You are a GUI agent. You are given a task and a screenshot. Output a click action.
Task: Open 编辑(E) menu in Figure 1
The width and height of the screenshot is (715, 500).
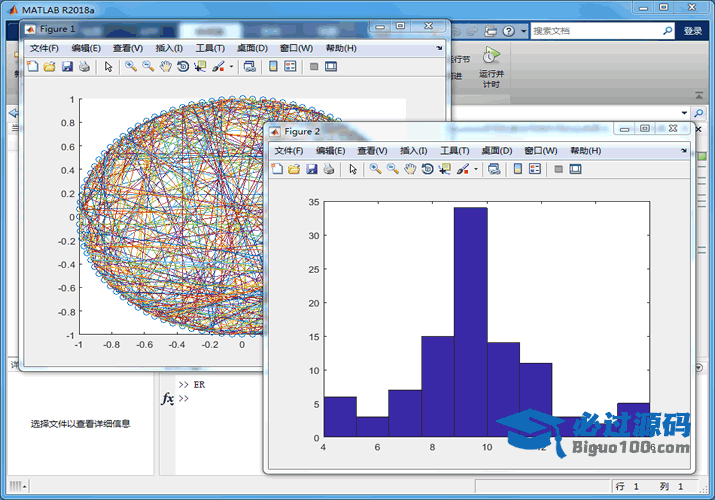(86, 48)
